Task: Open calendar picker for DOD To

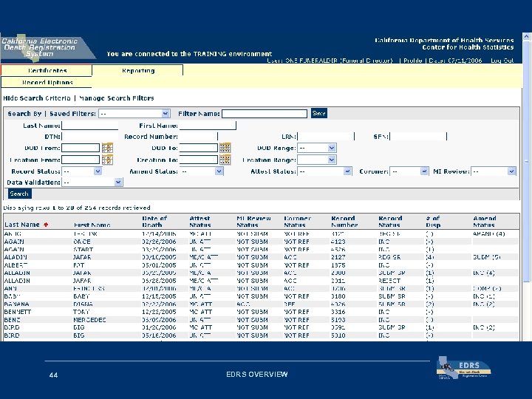Action: click(225, 148)
